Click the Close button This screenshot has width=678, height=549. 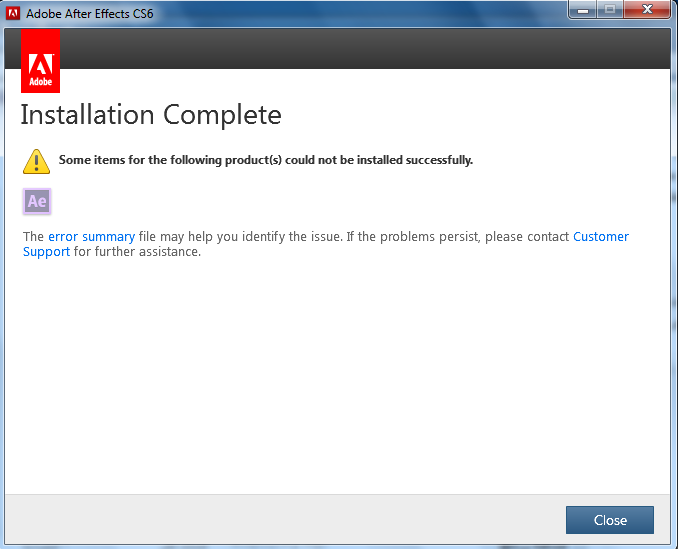point(610,520)
